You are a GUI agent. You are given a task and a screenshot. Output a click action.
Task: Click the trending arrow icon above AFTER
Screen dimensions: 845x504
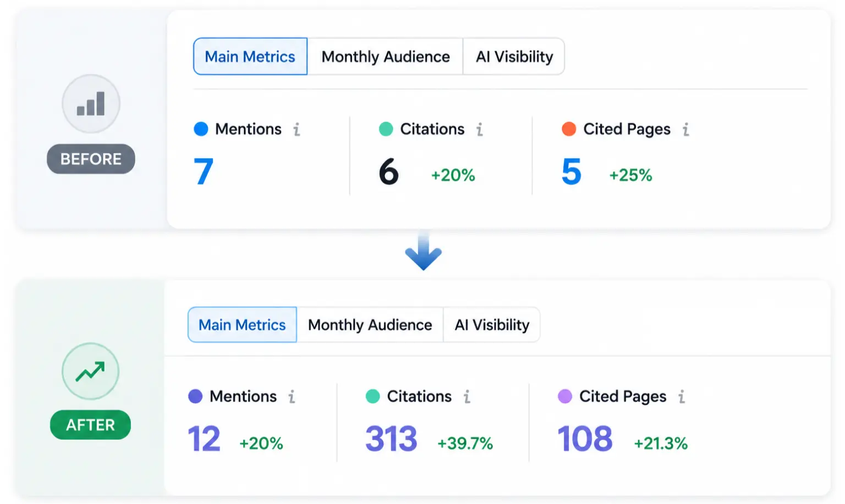(90, 372)
